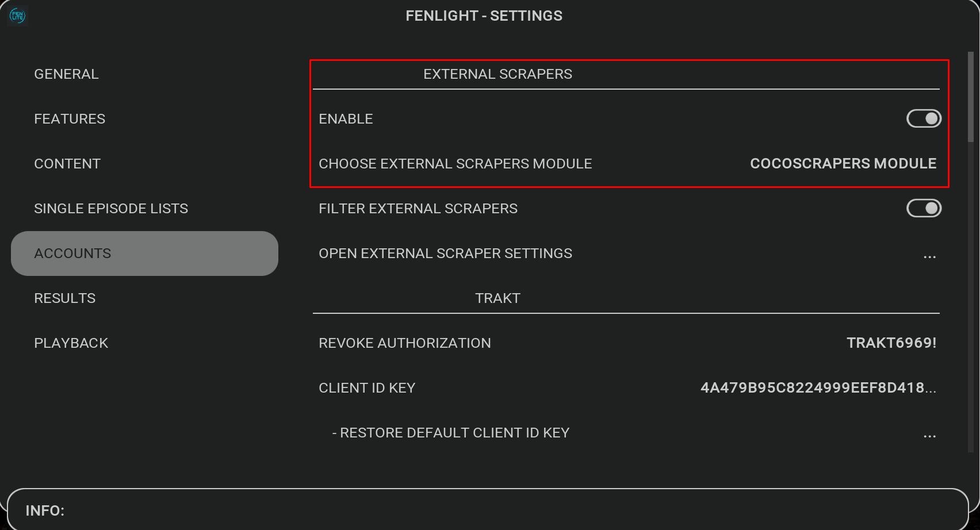Screen dimensions: 980x530
Task: Go to Single Episode Lists settings
Action: coord(111,209)
